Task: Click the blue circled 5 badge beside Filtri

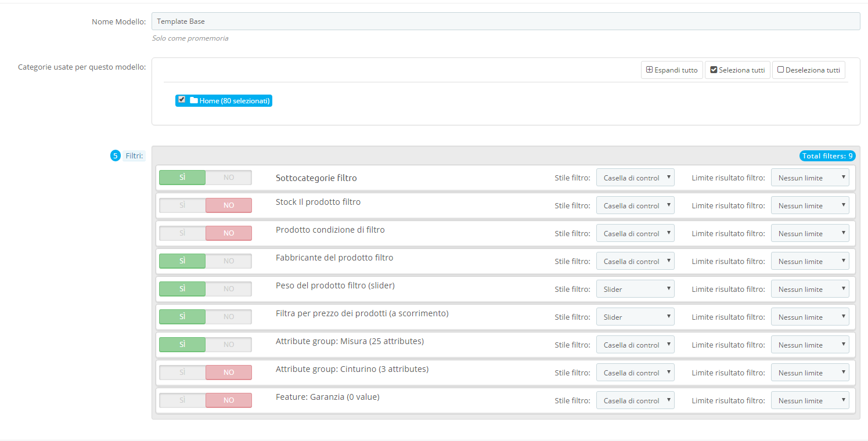Action: click(115, 156)
